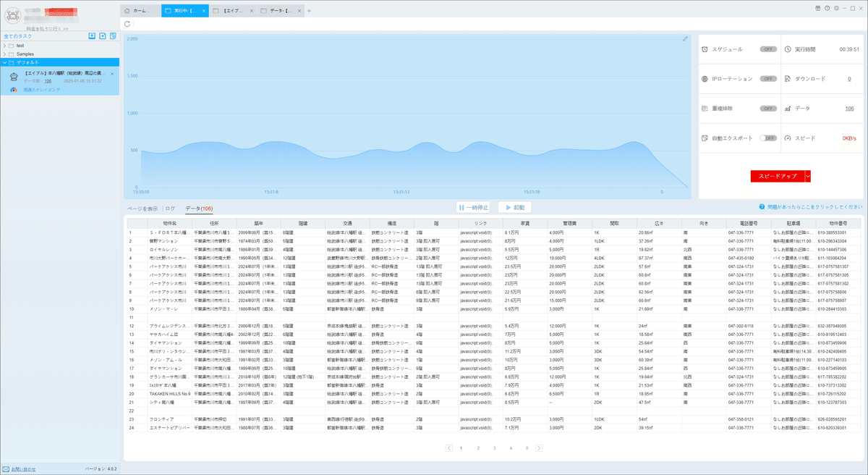The image size is (868, 475).
Task: Click the import task icon in the sidebar header
Action: pos(92,35)
